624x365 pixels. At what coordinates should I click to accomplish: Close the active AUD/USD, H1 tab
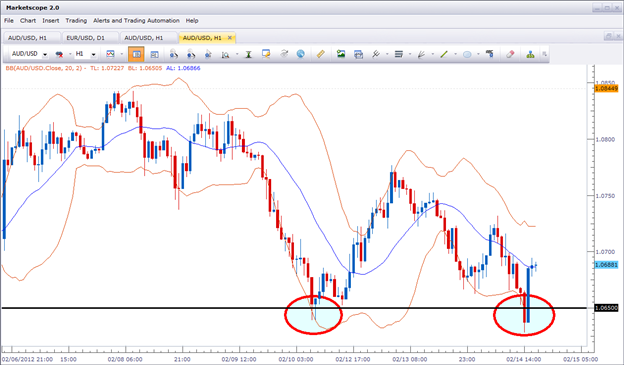click(x=230, y=38)
